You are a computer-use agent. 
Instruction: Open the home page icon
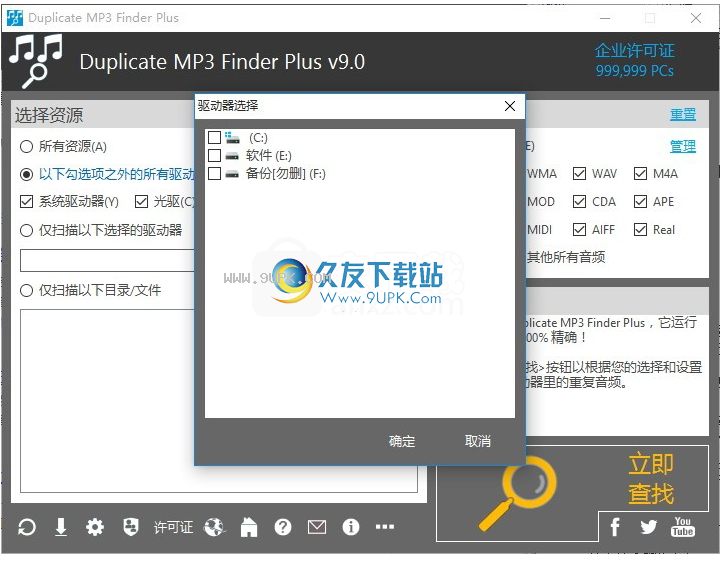pyautogui.click(x=249, y=527)
